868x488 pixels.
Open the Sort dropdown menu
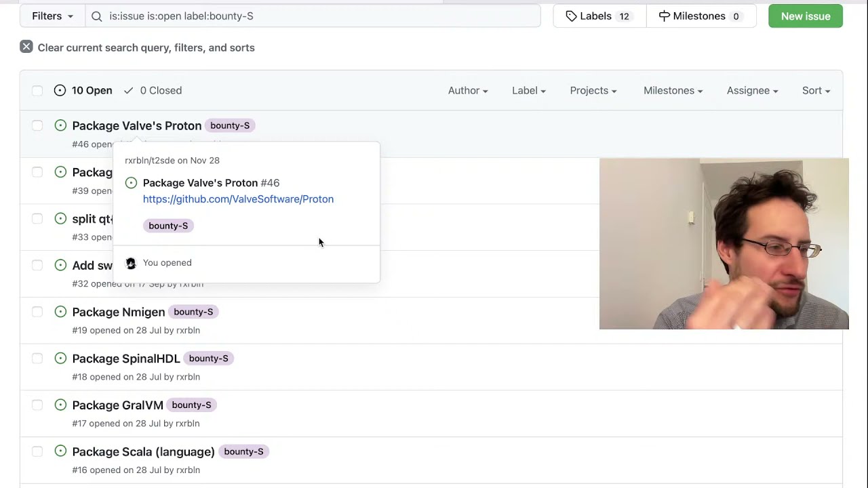[816, 91]
